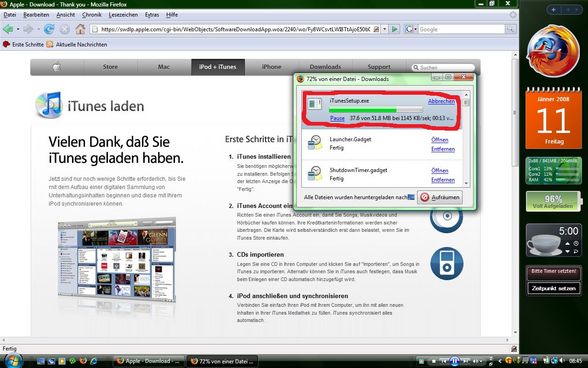Open the Ansicht menu
This screenshot has width=588, height=368.
point(66,15)
